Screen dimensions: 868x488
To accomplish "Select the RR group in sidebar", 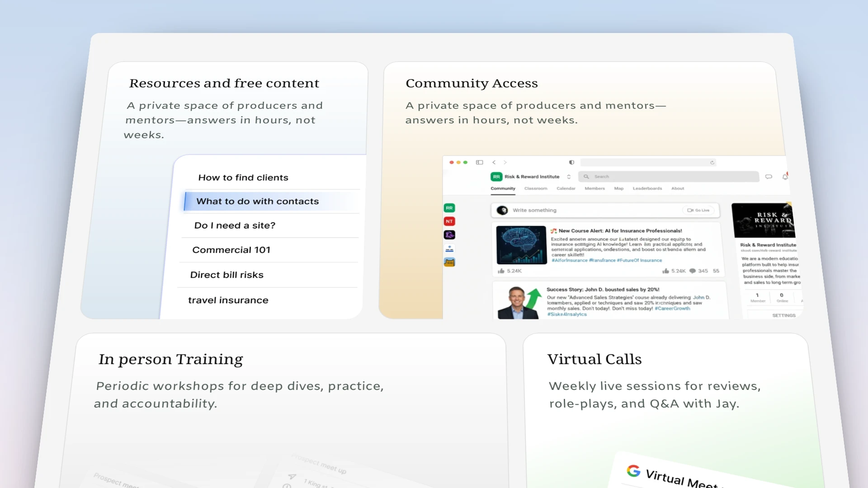I will pyautogui.click(x=449, y=208).
